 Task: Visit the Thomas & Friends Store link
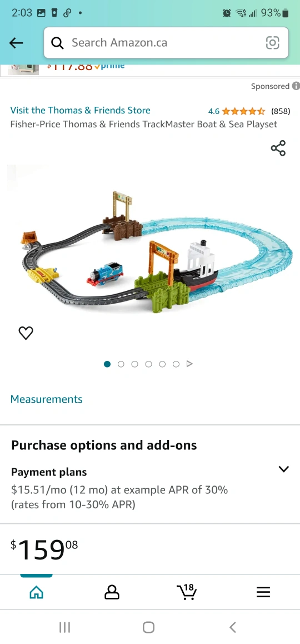[81, 110]
